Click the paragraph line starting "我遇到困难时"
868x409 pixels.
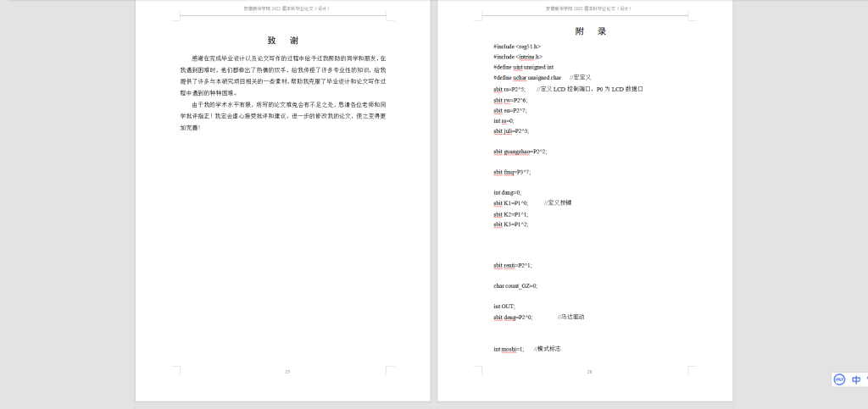pyautogui.click(x=283, y=70)
